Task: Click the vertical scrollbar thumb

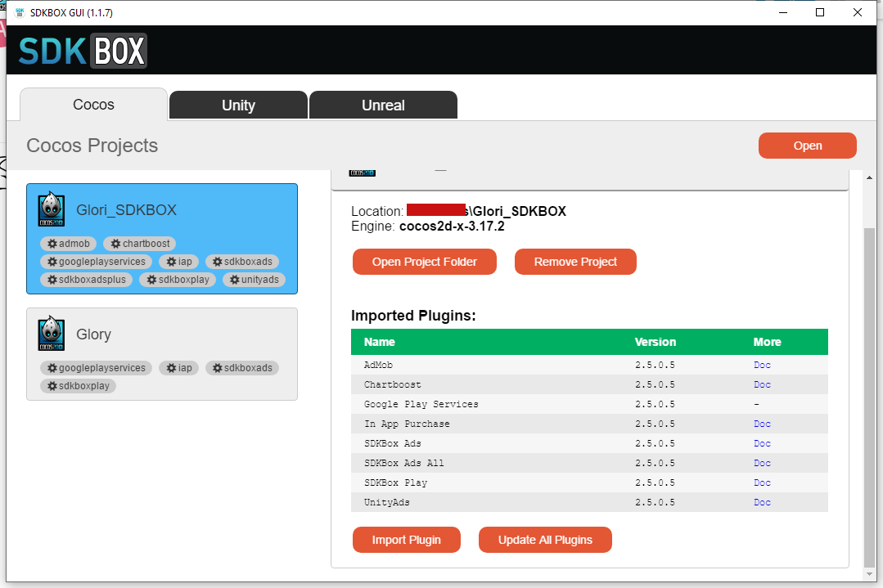Action: point(869,397)
